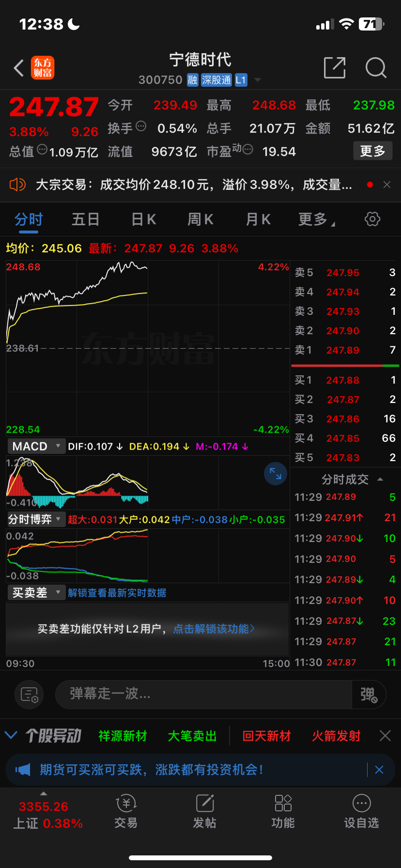The image size is (401, 868).
Task: Switch to the 周K tab
Action: pos(200,219)
